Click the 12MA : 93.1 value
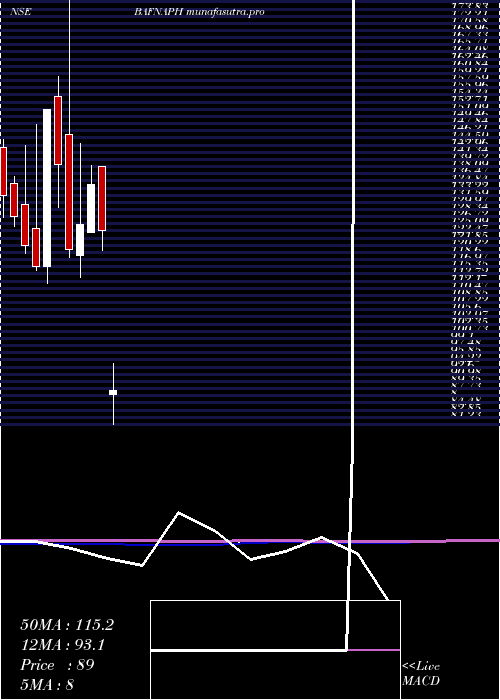 click(x=63, y=645)
